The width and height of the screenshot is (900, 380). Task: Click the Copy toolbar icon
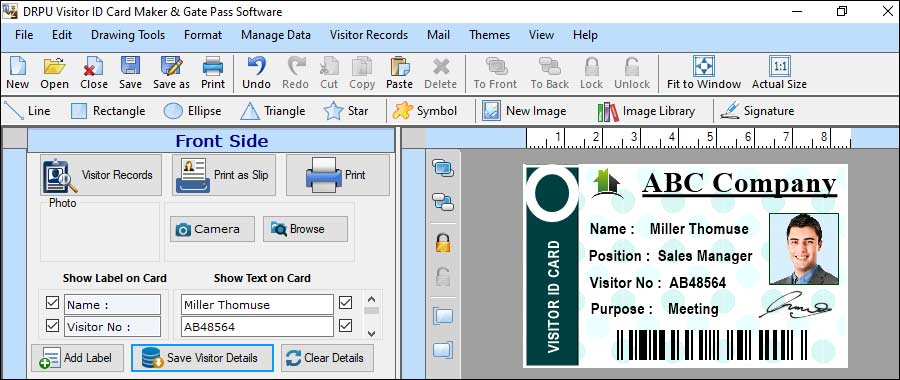point(362,72)
